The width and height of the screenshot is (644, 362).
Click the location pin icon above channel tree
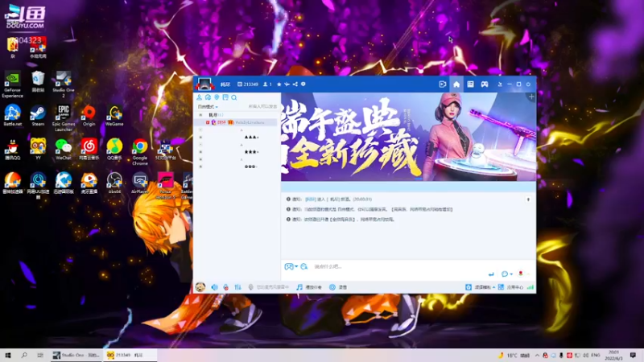tap(217, 97)
